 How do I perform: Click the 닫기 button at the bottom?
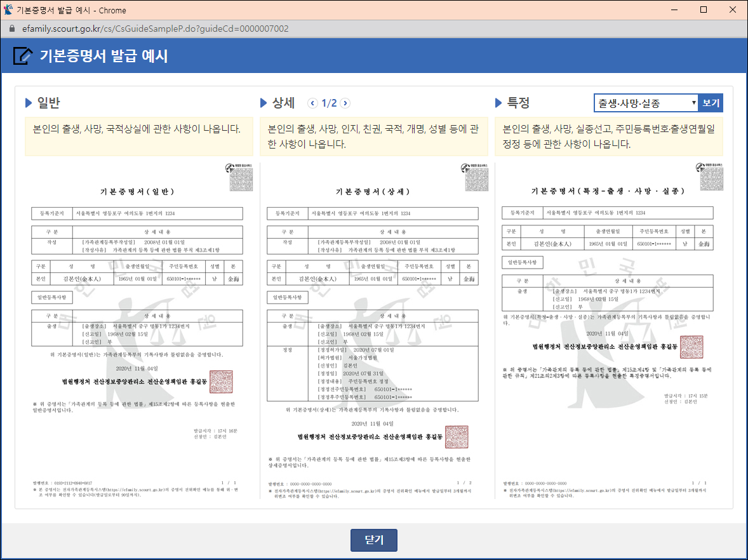click(373, 540)
